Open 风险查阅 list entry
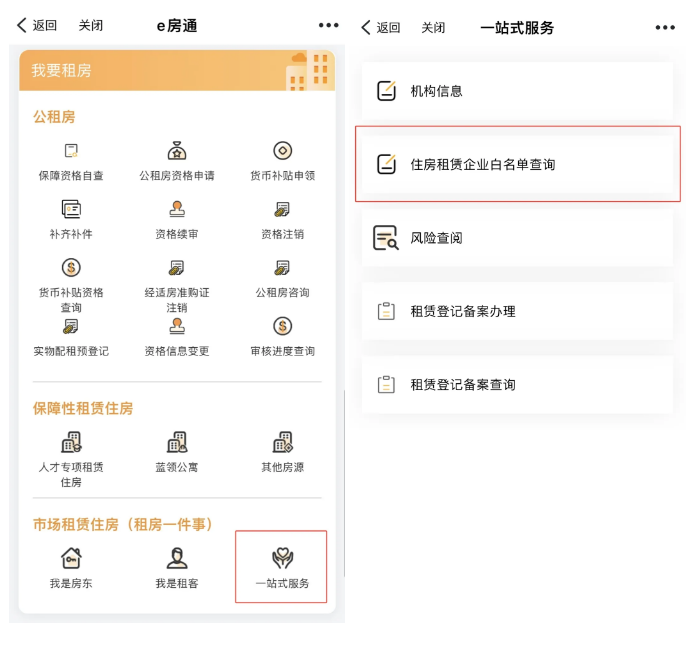The height and width of the screenshot is (653, 700). pos(516,238)
